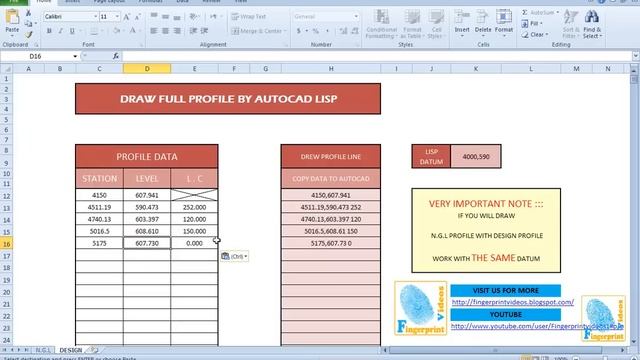Click level cell 603.397
640x360 pixels.
click(147, 219)
